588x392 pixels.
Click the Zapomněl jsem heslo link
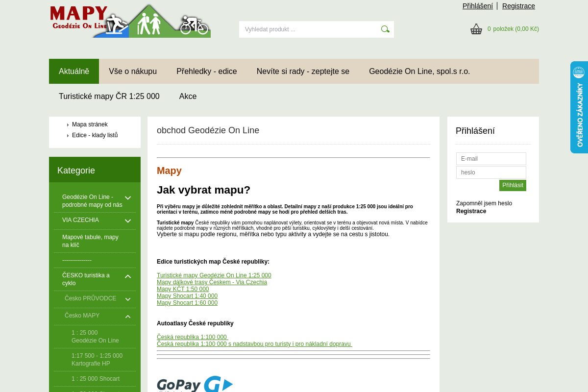point(484,203)
